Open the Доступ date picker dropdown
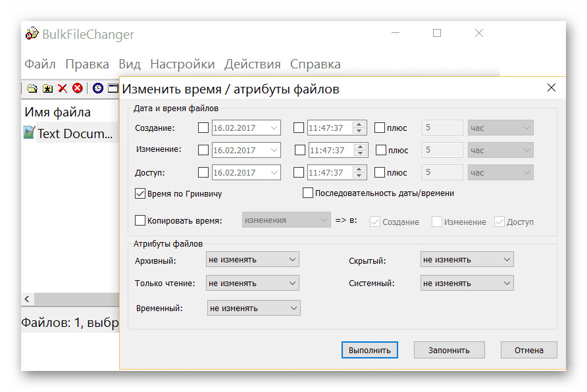The width and height of the screenshot is (587, 392). click(x=274, y=172)
